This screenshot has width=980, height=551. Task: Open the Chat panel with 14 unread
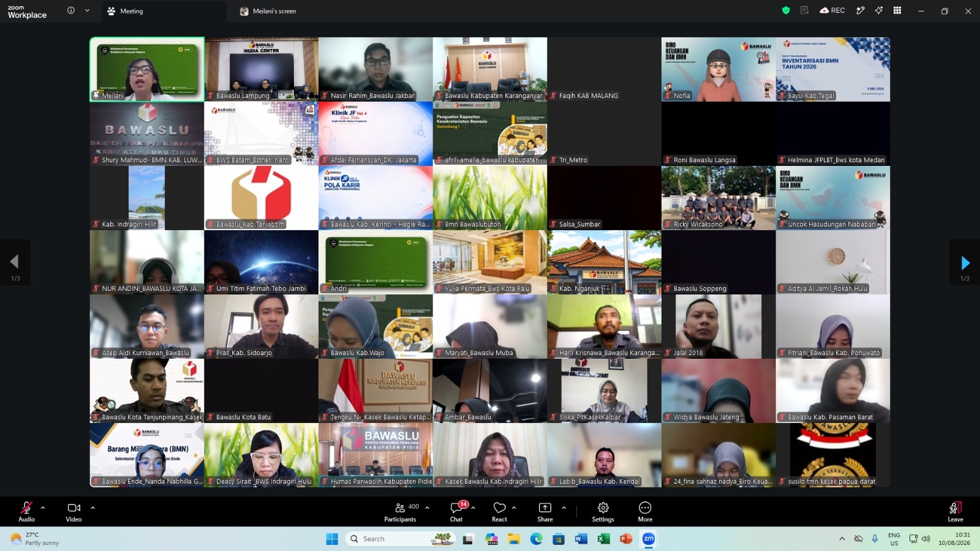pos(457,511)
